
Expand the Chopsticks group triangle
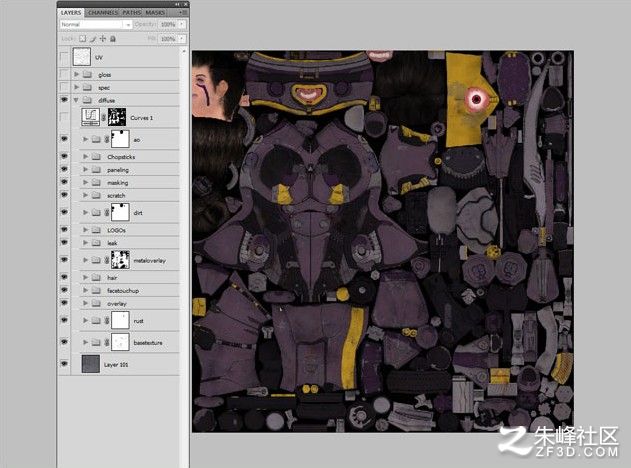85,157
